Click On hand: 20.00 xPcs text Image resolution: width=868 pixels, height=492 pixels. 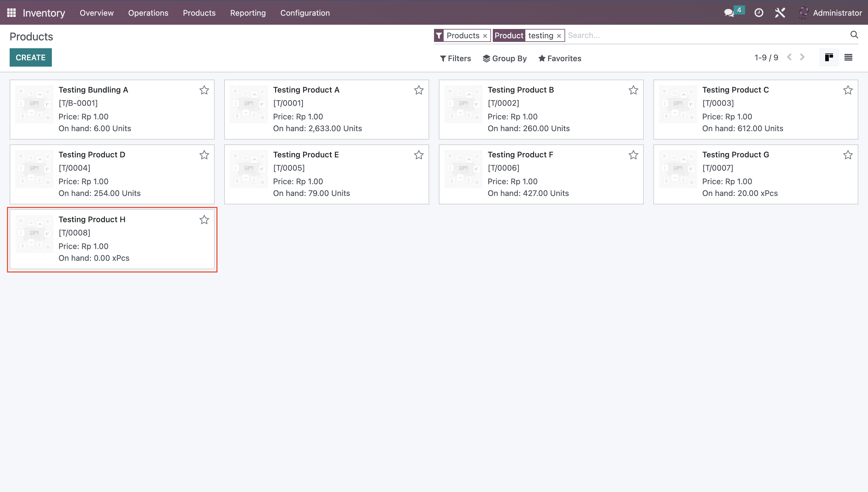(740, 193)
